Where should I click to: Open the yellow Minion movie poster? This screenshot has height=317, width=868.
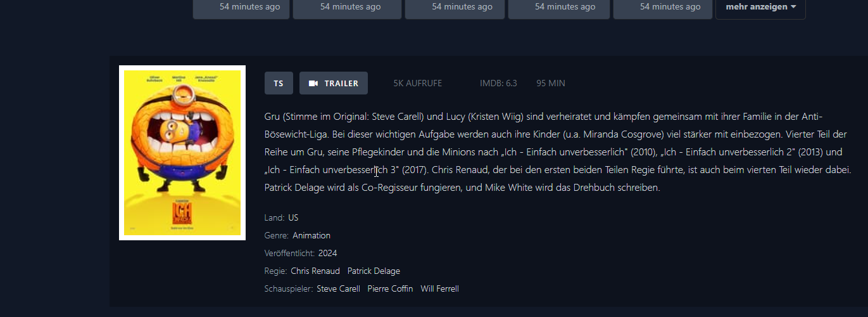182,153
